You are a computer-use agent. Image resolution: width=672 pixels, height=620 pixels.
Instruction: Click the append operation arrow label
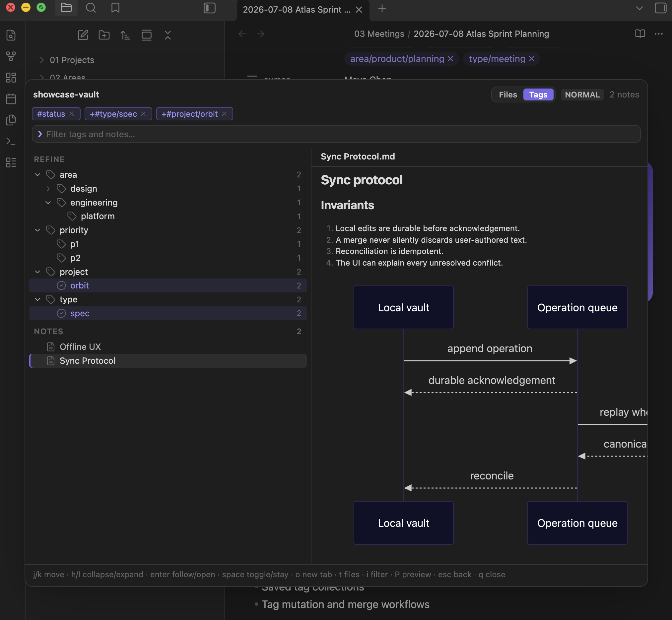[x=490, y=348]
